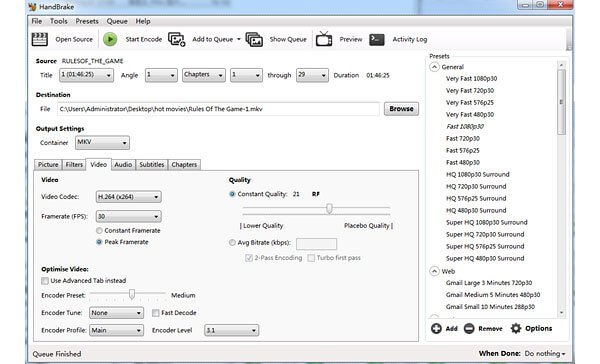Screen dimensions: 600x364
Task: Switch to the Picture tab
Action: point(48,165)
